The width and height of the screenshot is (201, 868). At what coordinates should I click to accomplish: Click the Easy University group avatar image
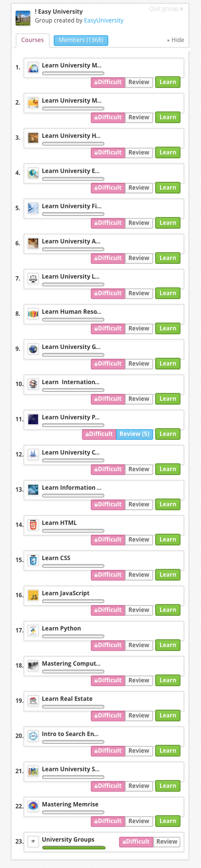23,18
